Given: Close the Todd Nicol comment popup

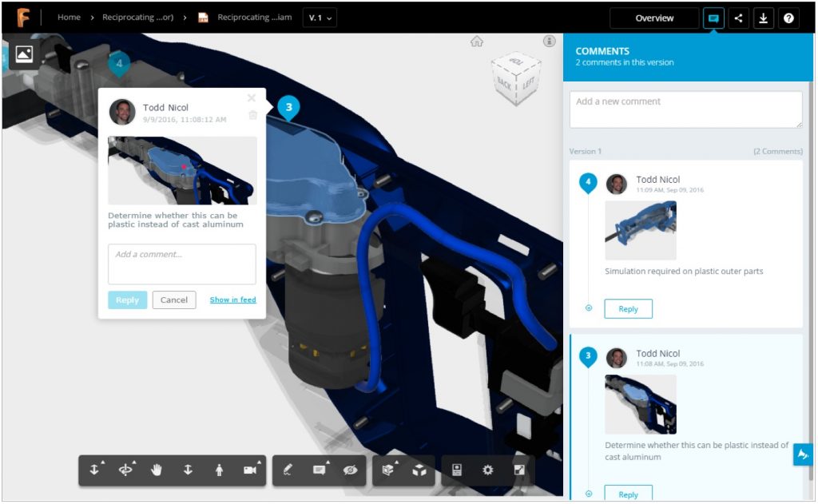Looking at the screenshot, I should pos(252,98).
